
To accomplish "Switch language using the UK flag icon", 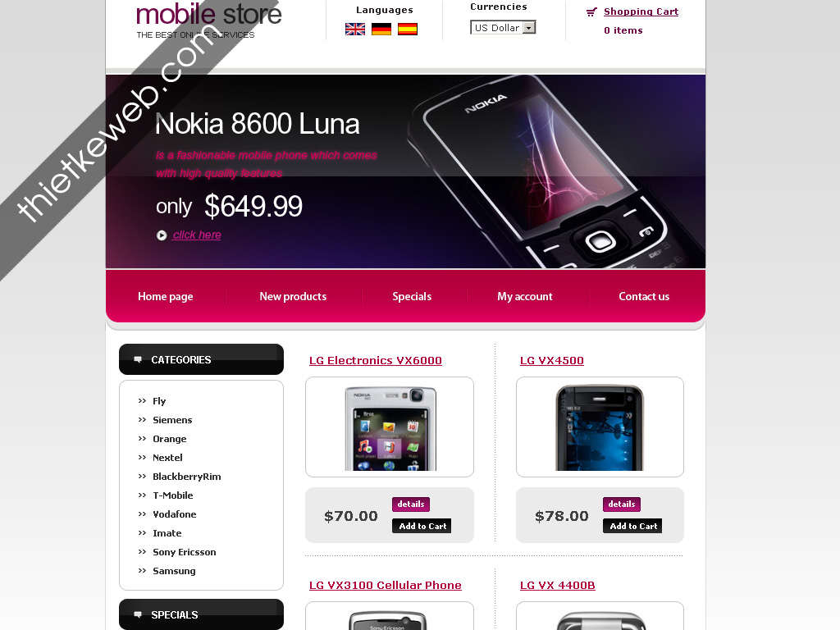I will (355, 29).
